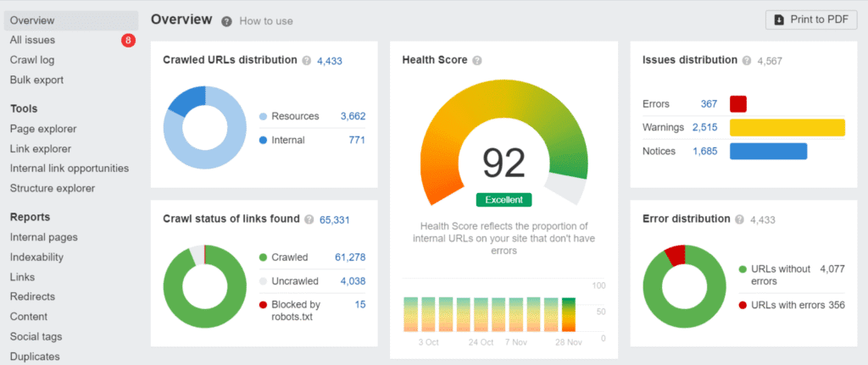Click the red 8 issues badge
Viewport: 868px width, 365px height.
tap(128, 41)
